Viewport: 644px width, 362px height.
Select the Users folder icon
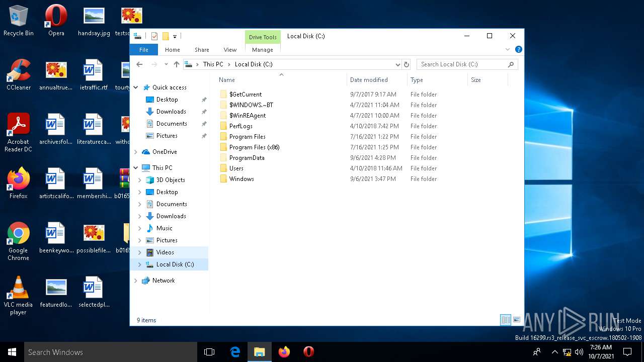click(224, 168)
